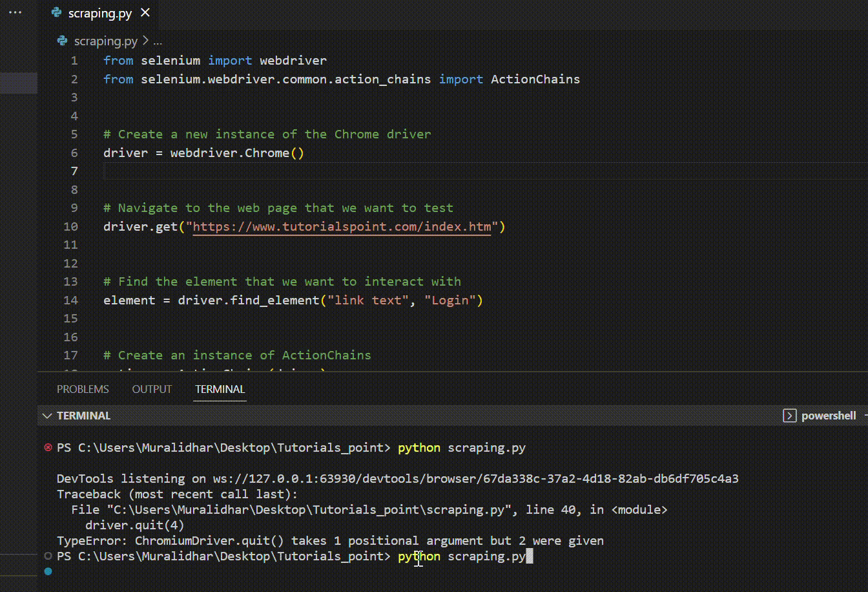Close the scraping.py editor tab
Image resolution: width=868 pixels, height=592 pixels.
point(145,13)
